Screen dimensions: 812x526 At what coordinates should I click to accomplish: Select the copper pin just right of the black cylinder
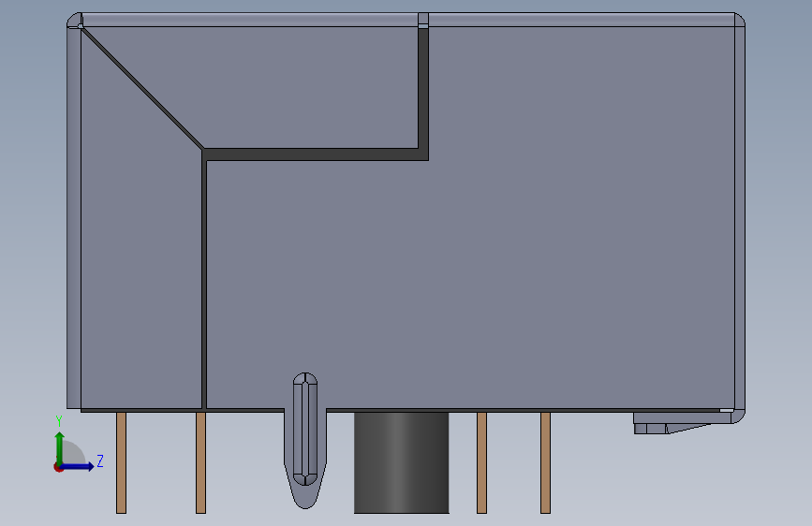481,462
